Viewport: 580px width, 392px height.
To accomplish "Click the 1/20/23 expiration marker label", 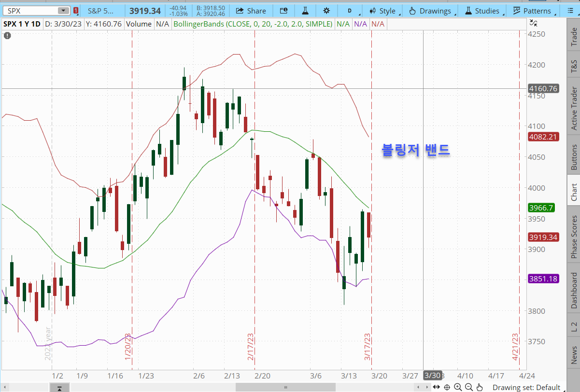I will [128, 347].
